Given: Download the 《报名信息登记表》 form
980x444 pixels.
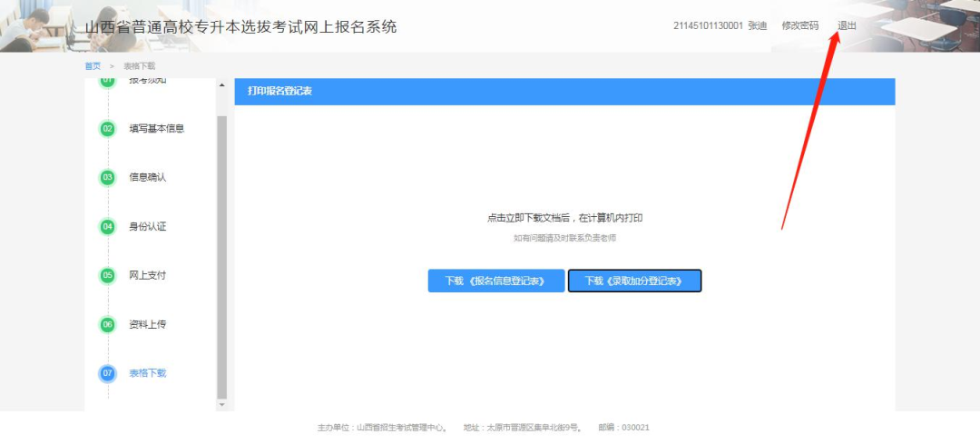Looking at the screenshot, I should tap(496, 281).
